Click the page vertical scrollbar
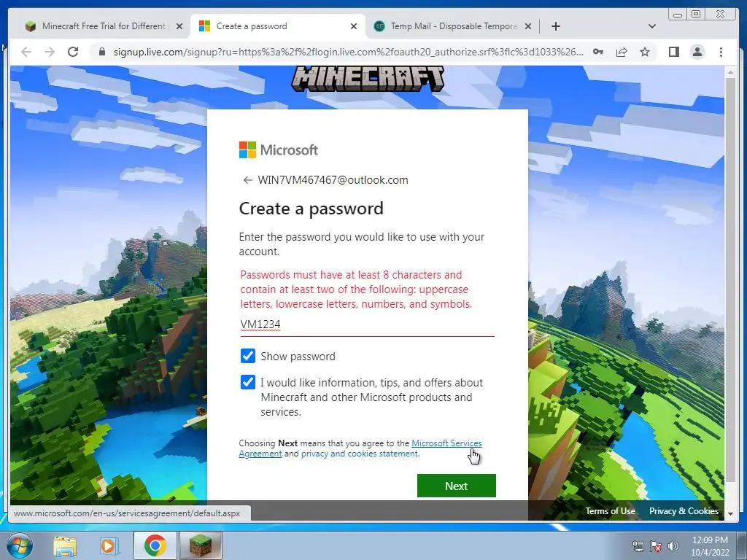 click(730, 281)
